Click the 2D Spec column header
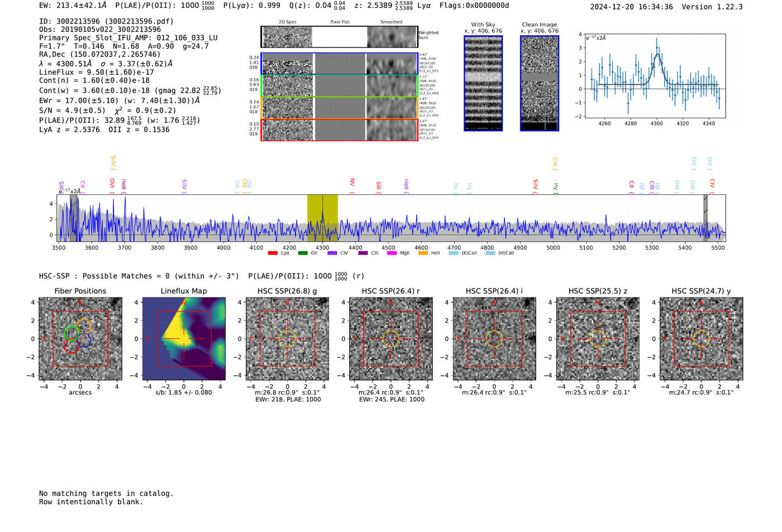Screen dimensions: 782x532 point(288,22)
